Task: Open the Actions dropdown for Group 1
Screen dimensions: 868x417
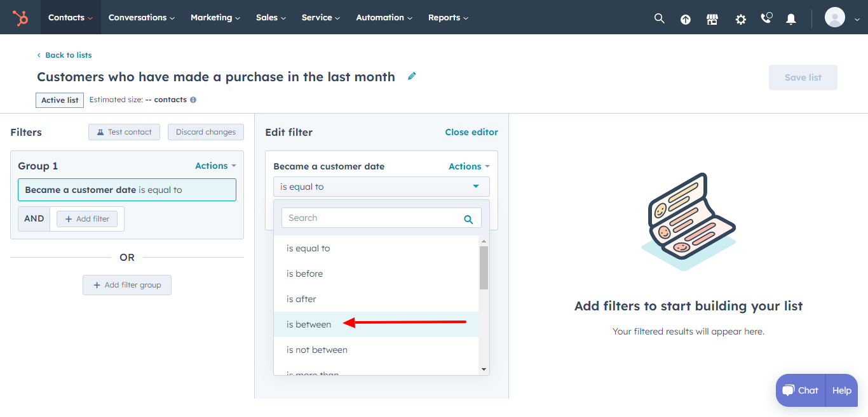Action: click(x=215, y=165)
